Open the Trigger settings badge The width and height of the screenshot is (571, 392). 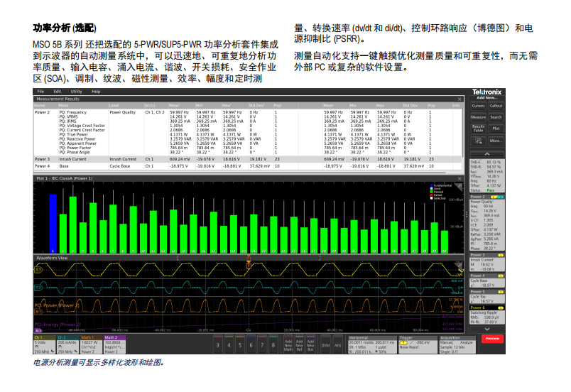pyautogui.click(x=418, y=344)
